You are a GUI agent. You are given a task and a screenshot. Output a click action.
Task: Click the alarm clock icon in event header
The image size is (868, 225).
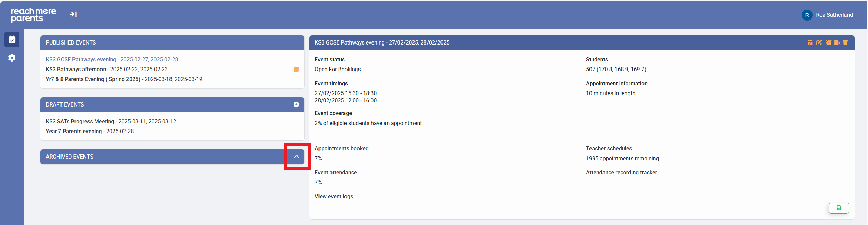point(828,42)
